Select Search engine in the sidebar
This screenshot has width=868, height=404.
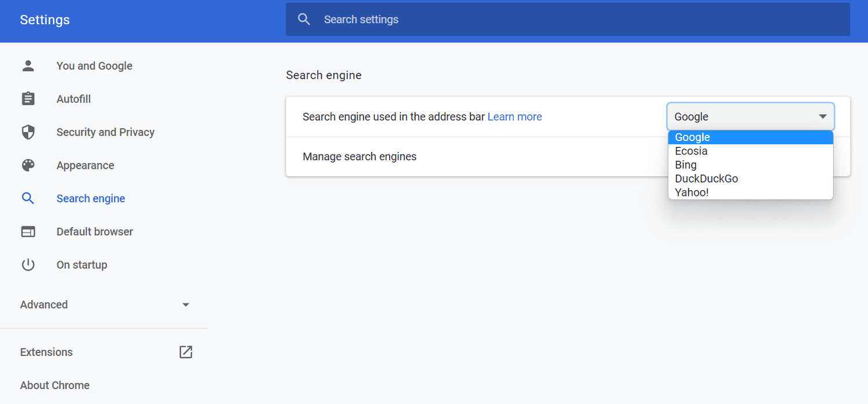(91, 198)
